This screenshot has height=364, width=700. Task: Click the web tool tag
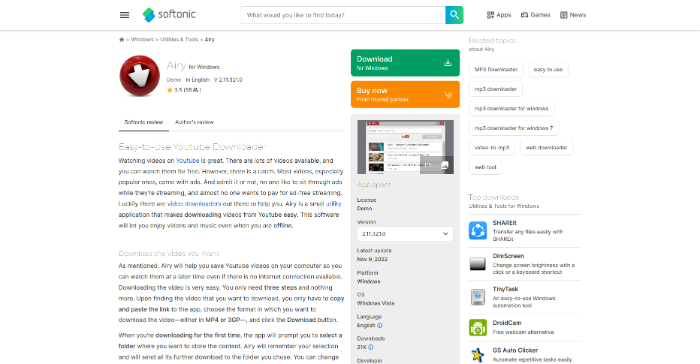point(485,167)
